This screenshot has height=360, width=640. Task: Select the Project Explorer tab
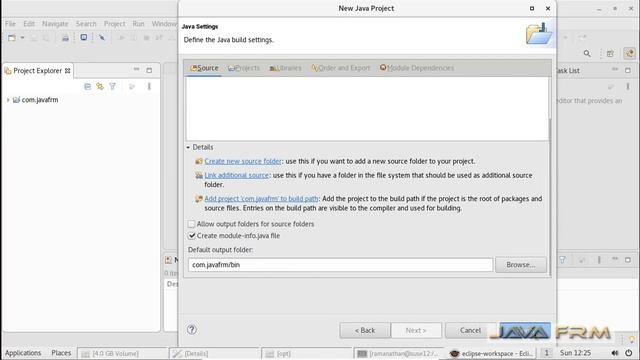(x=38, y=71)
